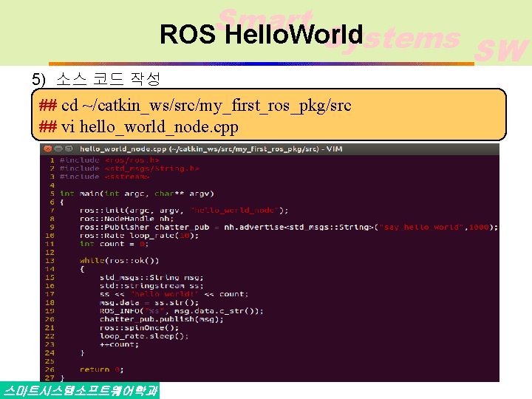Image resolution: width=532 pixels, height=399 pixels.
Task: Click line 2 '#include <std_msgs/String.h>'
Action: point(129,168)
